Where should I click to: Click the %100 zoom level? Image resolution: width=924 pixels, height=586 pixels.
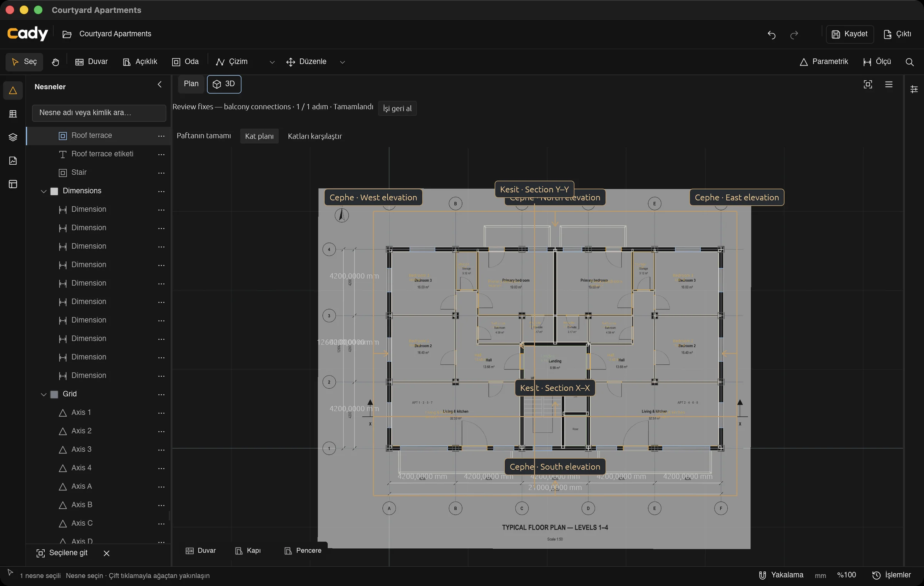846,575
